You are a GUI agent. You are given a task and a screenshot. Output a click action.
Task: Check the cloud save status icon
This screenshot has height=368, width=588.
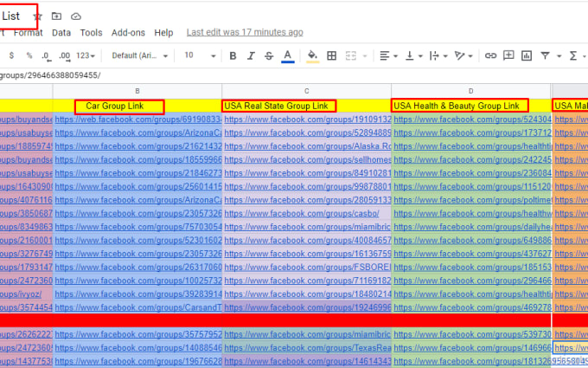(76, 16)
